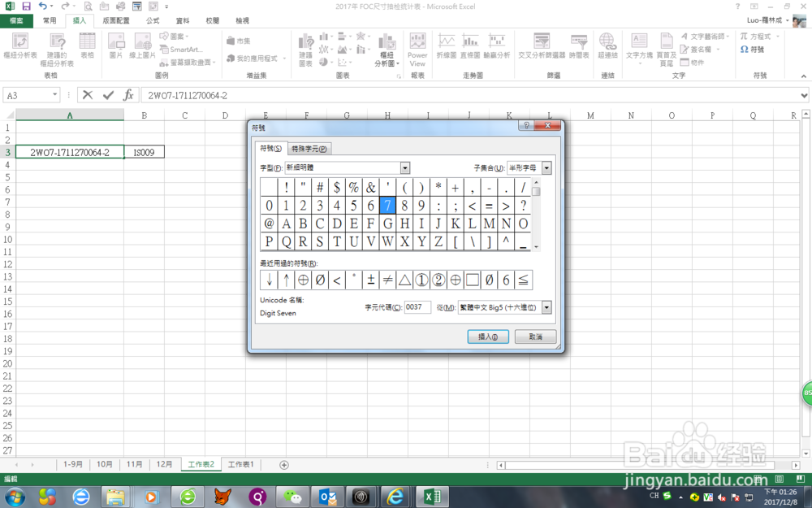Insert a Hyperlink
Viewport: 812px width, 508px height.
tap(607, 46)
